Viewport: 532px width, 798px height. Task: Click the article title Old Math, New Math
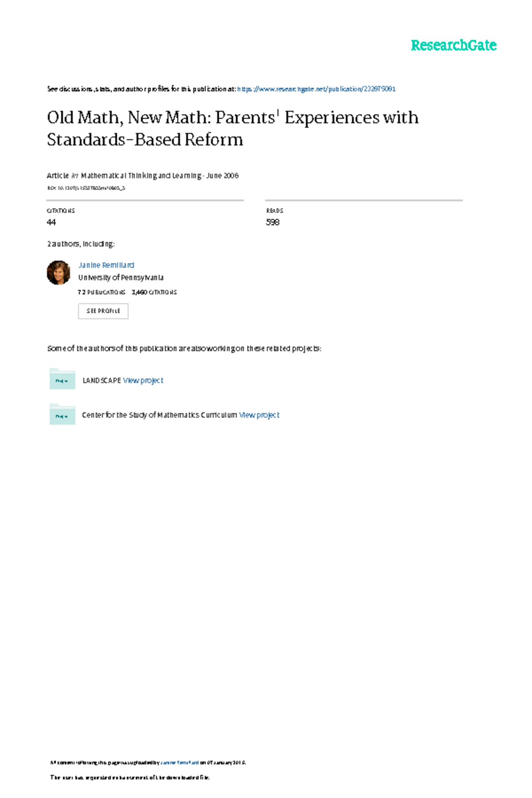coord(232,128)
